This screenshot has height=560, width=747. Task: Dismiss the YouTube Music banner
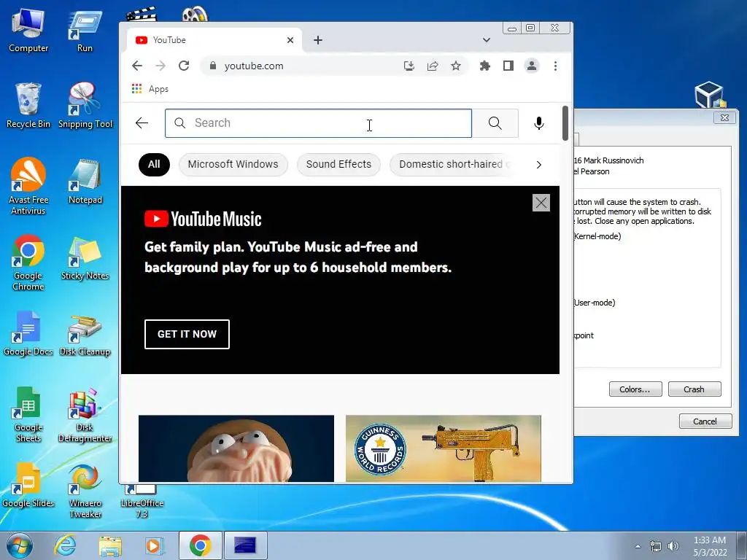tap(541, 203)
